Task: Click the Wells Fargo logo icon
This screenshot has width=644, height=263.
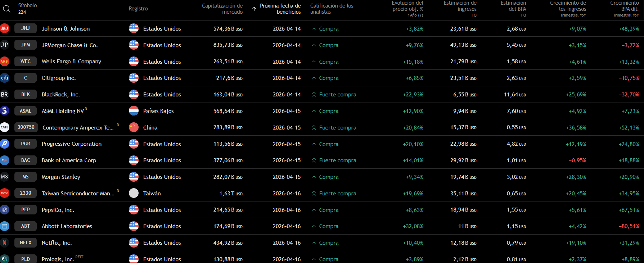Action: pyautogui.click(x=4, y=62)
